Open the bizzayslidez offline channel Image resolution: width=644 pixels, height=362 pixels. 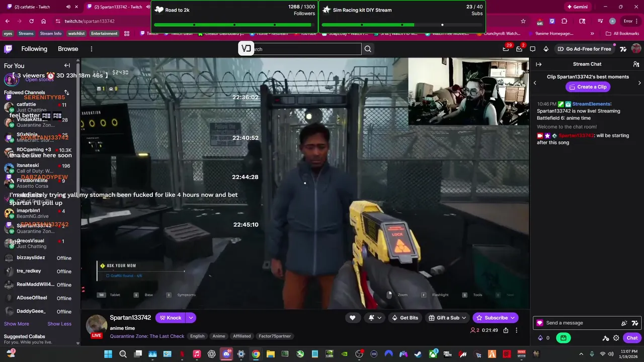(38, 258)
